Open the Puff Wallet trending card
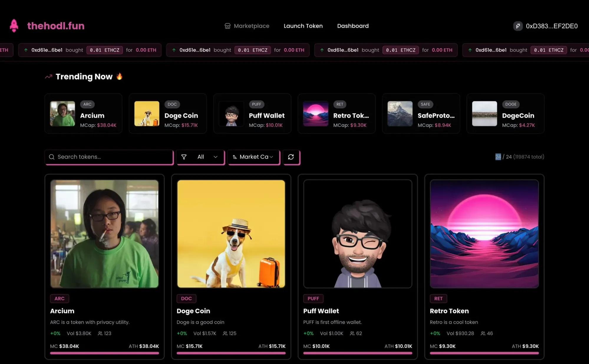589x364 pixels. coord(252,114)
